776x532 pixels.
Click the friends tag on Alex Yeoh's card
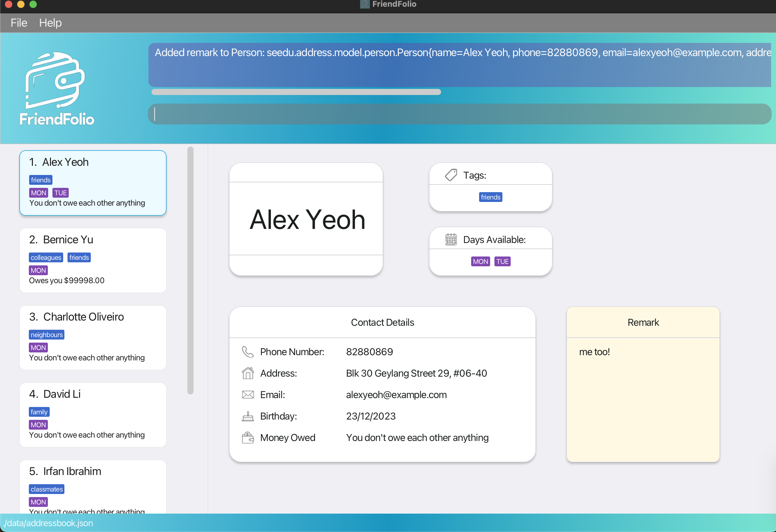[x=41, y=180]
